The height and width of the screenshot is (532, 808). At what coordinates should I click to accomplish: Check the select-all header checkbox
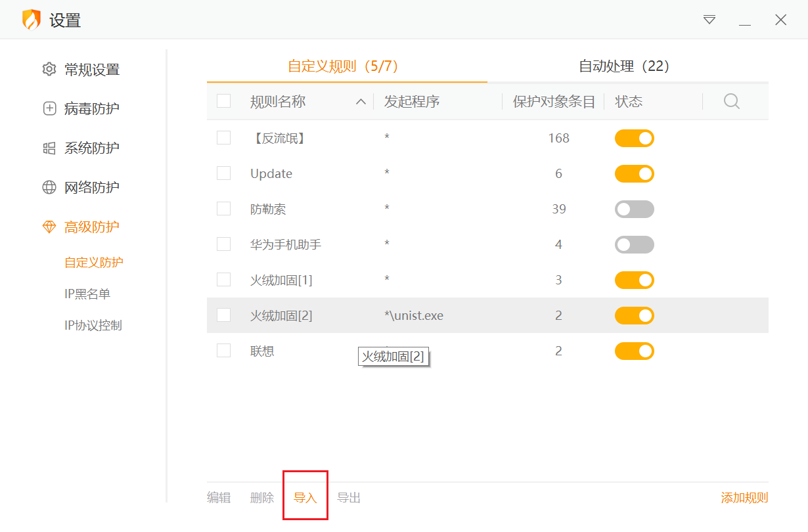pyautogui.click(x=224, y=101)
